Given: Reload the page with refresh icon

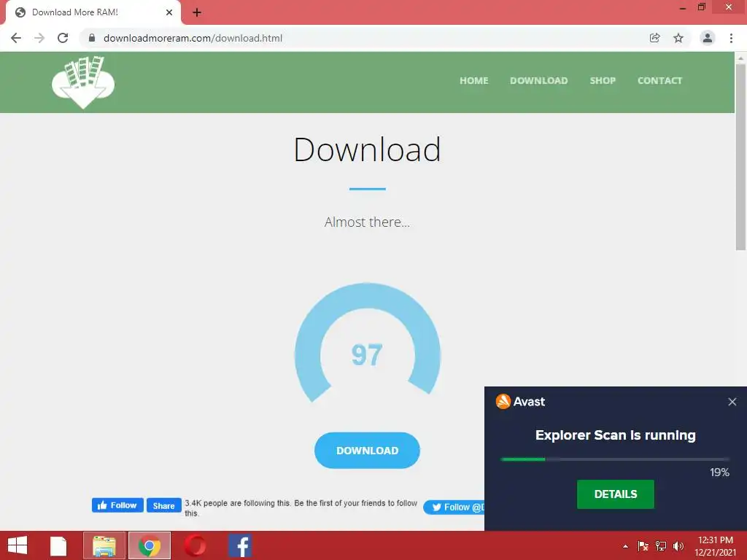Looking at the screenshot, I should pyautogui.click(x=63, y=38).
